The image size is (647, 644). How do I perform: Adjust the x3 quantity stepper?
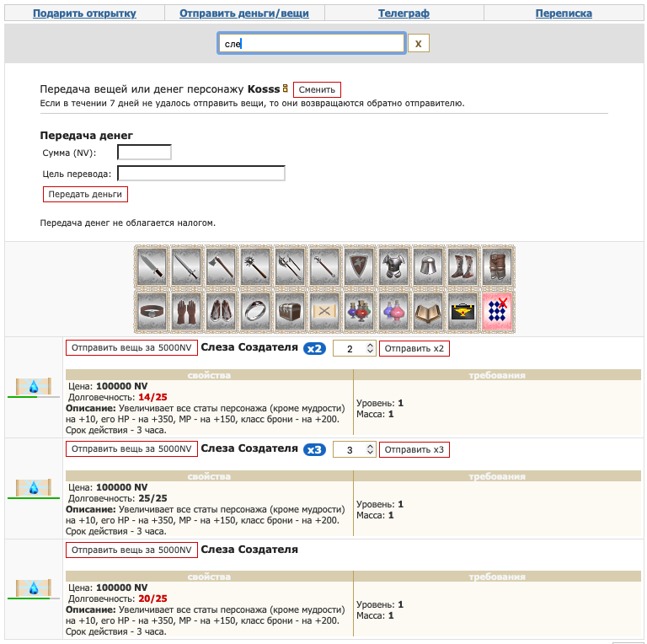tap(370, 449)
